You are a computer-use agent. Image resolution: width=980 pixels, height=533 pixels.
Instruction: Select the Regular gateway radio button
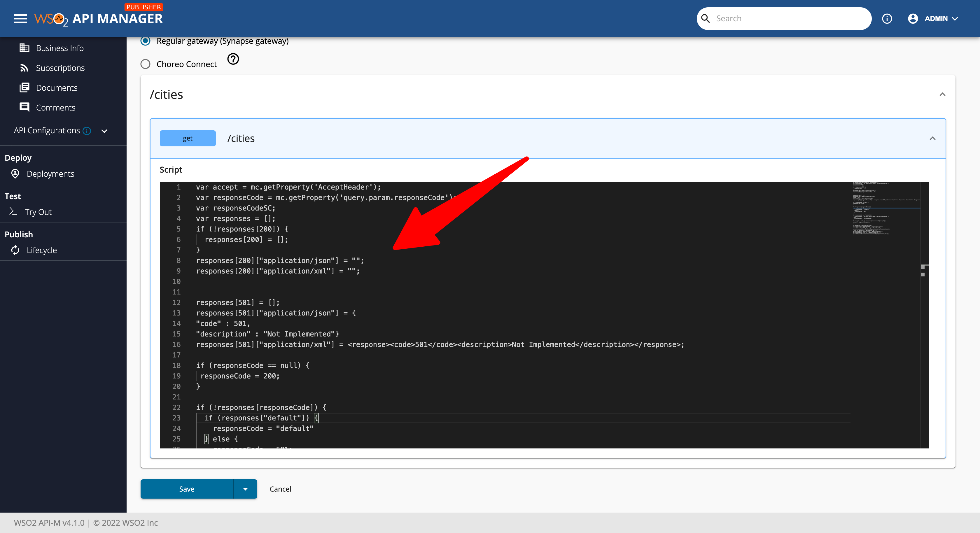(145, 41)
